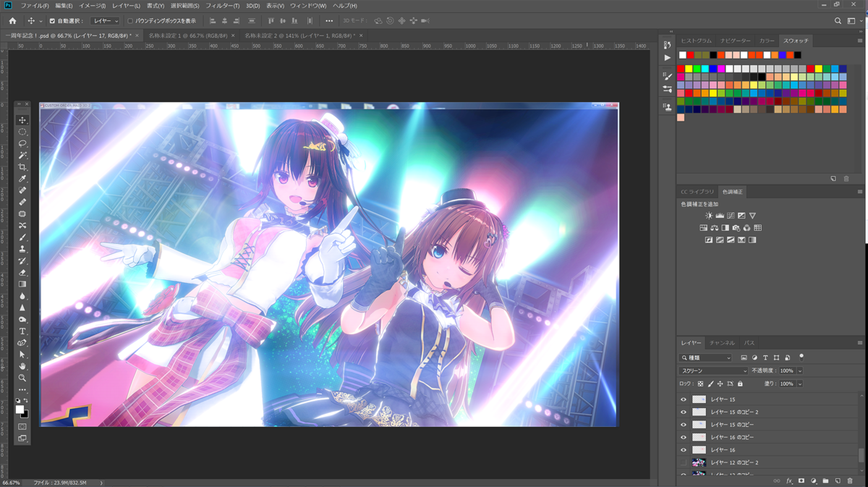Select the Lasso tool
The image size is (868, 487).
(22, 143)
